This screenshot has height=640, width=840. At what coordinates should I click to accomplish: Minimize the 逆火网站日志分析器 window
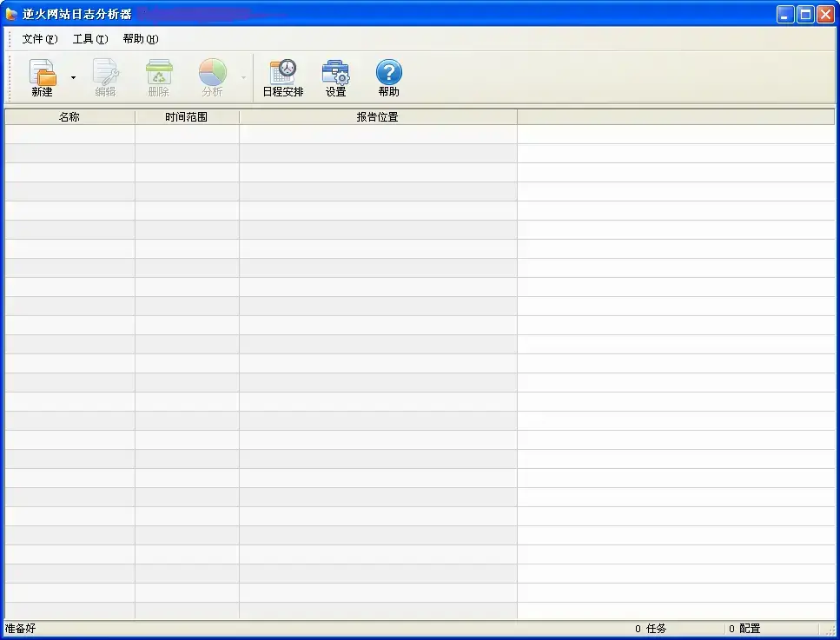785,15
